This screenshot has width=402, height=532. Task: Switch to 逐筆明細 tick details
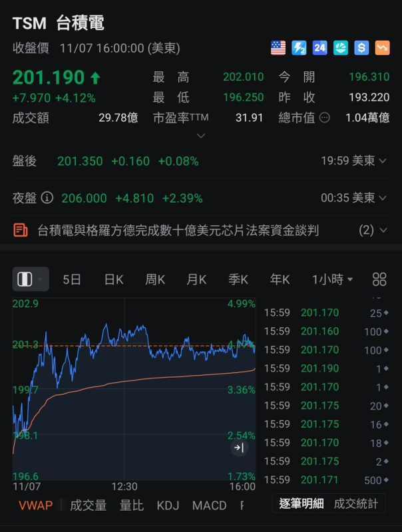(x=301, y=504)
